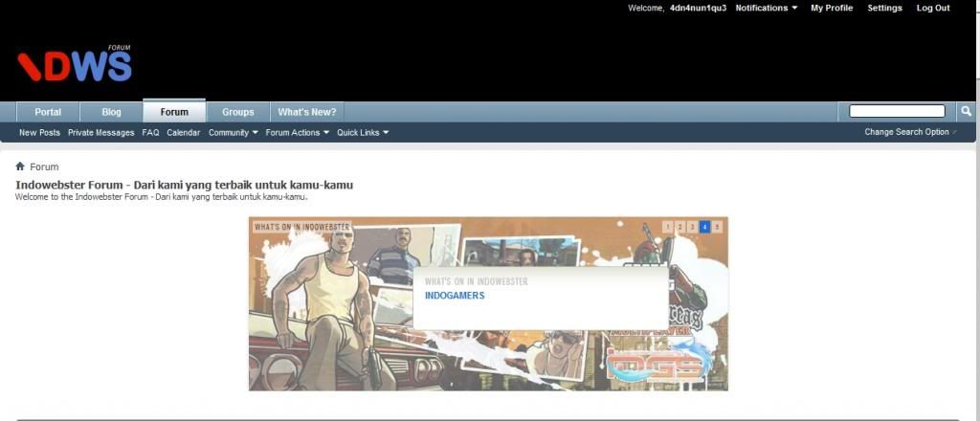Click the IDWS Forum logo
This screenshot has height=421, width=980.
tap(74, 64)
